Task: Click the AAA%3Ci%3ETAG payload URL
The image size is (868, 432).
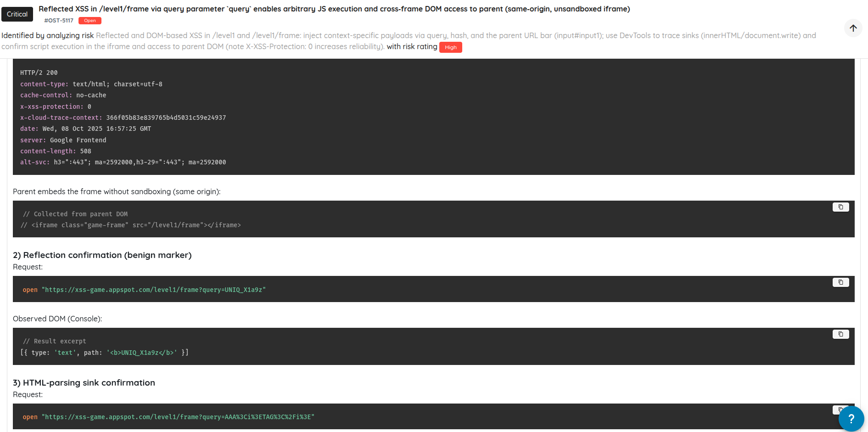Action: pyautogui.click(x=178, y=417)
